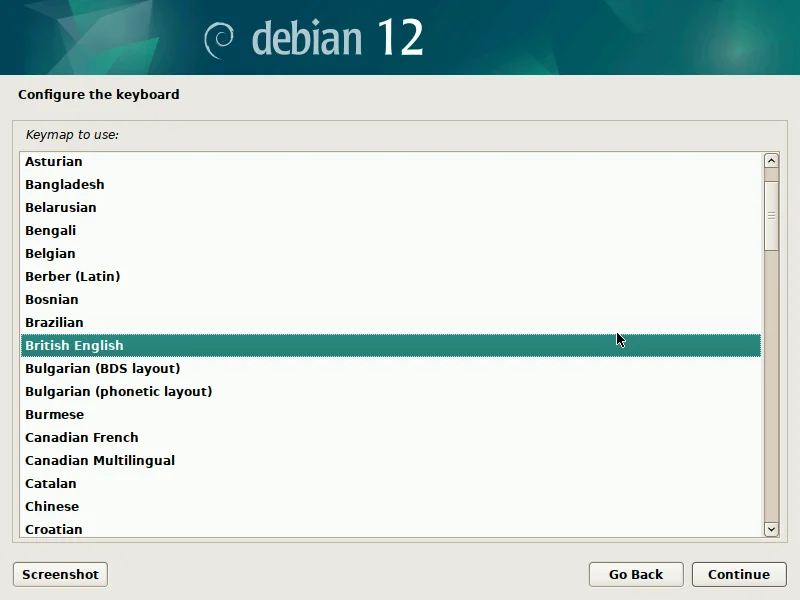Screen dimensions: 800x600
Task: Choose Berber (Latin) keymap
Action: [391, 276]
